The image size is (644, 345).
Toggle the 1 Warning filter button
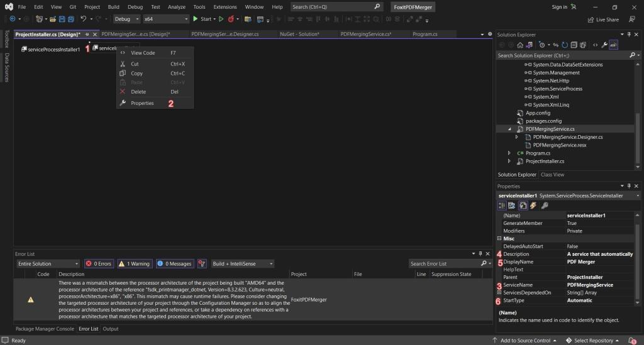(x=135, y=264)
